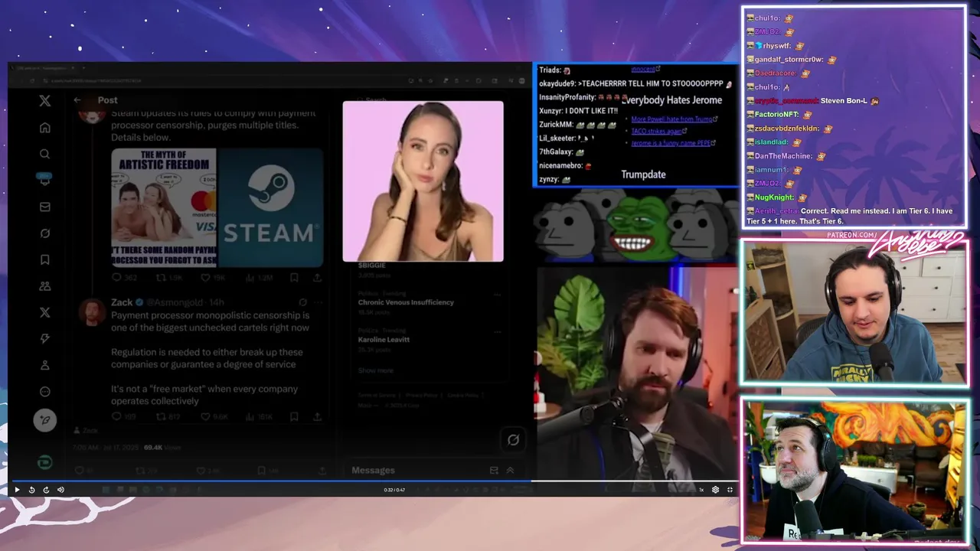The image size is (980, 551).
Task: Click the patreon.com watermark link text
Action: click(x=852, y=235)
